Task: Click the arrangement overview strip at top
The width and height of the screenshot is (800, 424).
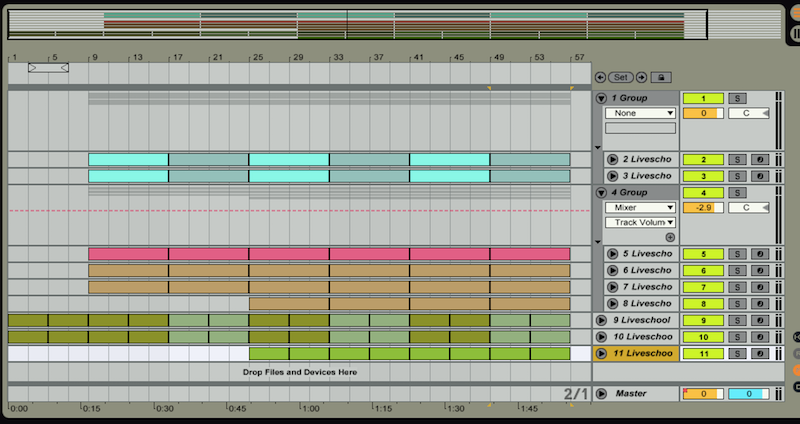Action: (357, 24)
